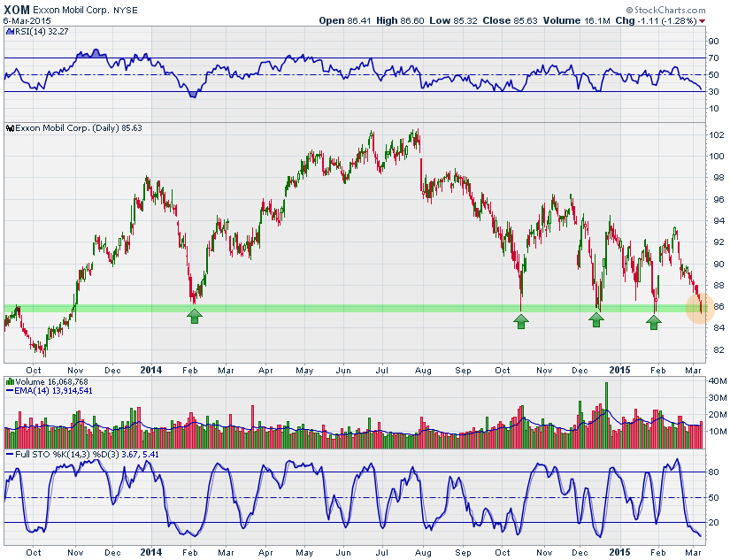Click the 2015 label under the stochastic panel
The image size is (730, 560).
click(619, 553)
